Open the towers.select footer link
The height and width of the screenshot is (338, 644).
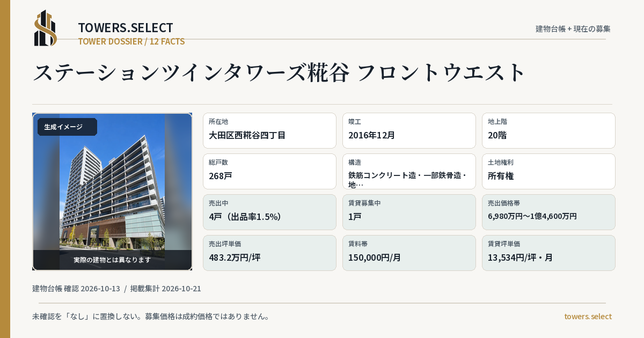[588, 317]
